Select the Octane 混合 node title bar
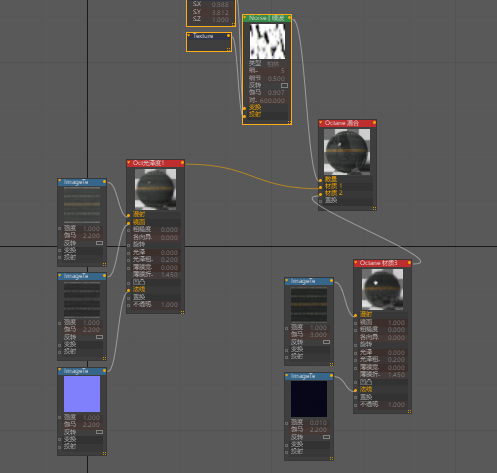 (347, 123)
